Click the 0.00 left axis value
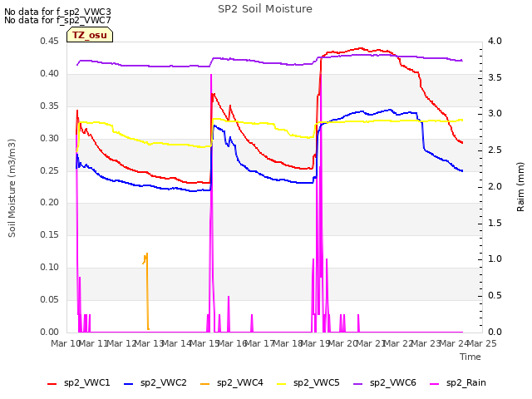This screenshot has height=399, width=532. 50,332
